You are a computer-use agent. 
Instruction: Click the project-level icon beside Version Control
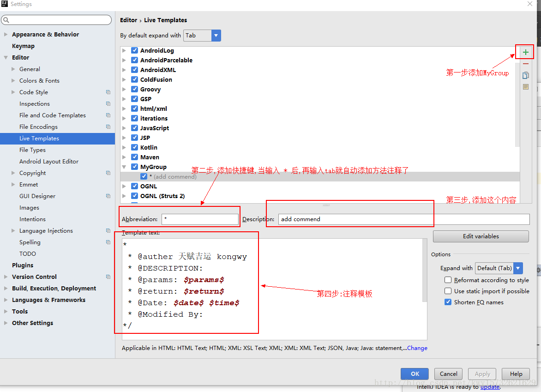(108, 277)
